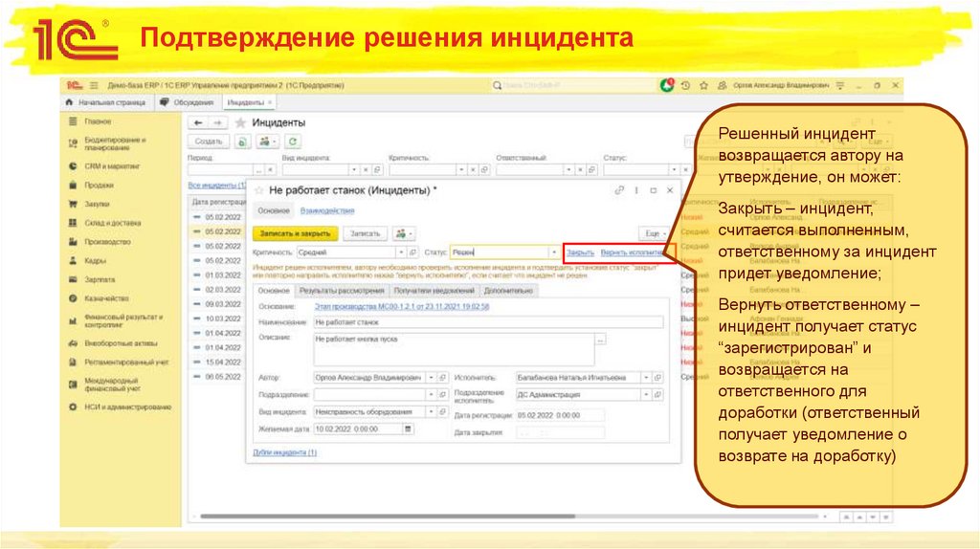
Task: Select the 09.03.2022 incident row
Action: click(217, 305)
